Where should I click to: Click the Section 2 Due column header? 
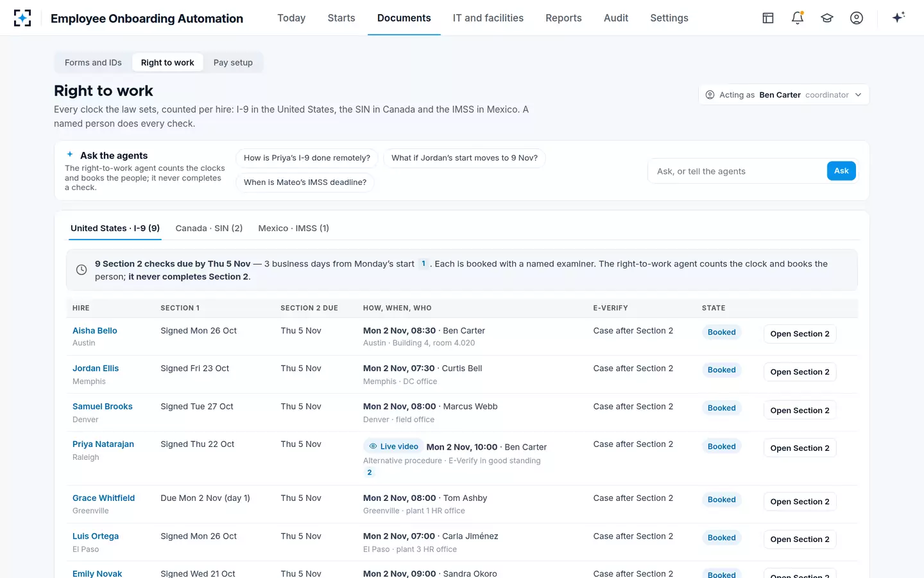pos(309,308)
